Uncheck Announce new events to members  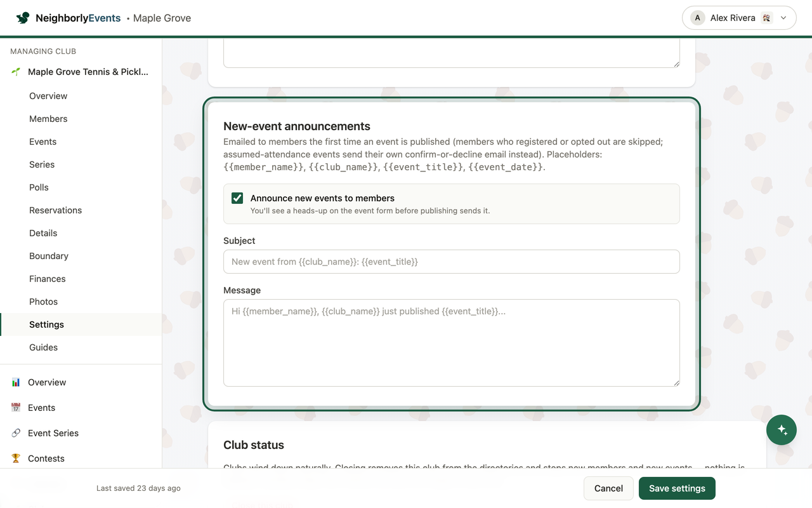pyautogui.click(x=237, y=198)
